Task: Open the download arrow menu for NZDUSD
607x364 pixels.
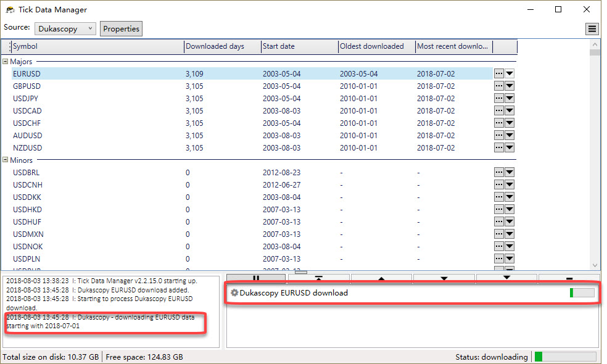Action: point(510,148)
